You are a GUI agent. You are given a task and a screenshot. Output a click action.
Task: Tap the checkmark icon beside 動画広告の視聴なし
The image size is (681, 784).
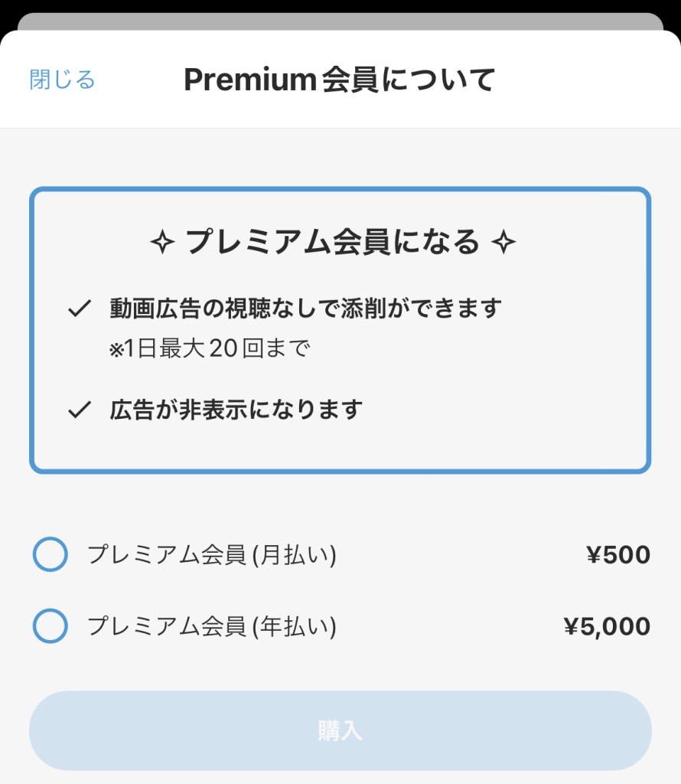(80, 309)
